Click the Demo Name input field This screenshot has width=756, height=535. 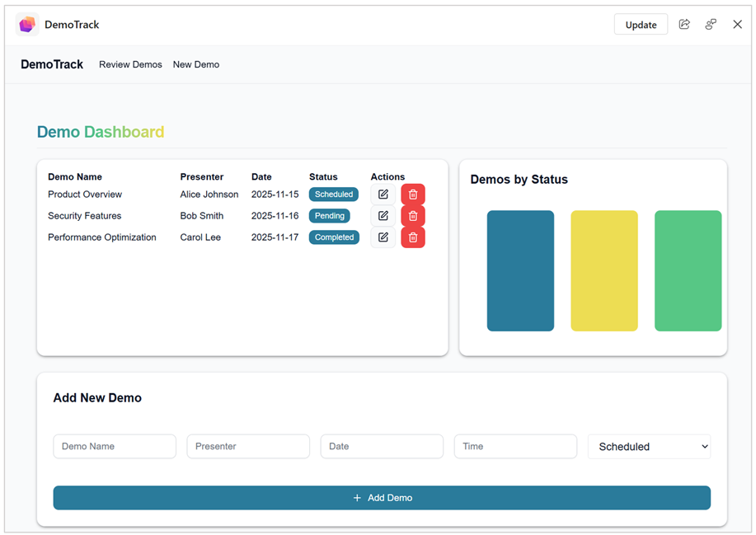click(115, 446)
